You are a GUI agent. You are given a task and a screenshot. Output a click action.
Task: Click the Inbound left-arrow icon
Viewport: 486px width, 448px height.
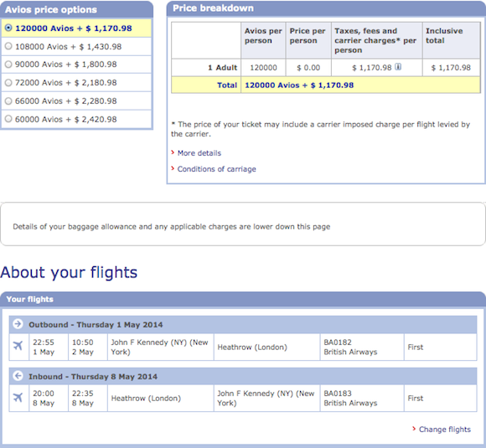tap(18, 376)
